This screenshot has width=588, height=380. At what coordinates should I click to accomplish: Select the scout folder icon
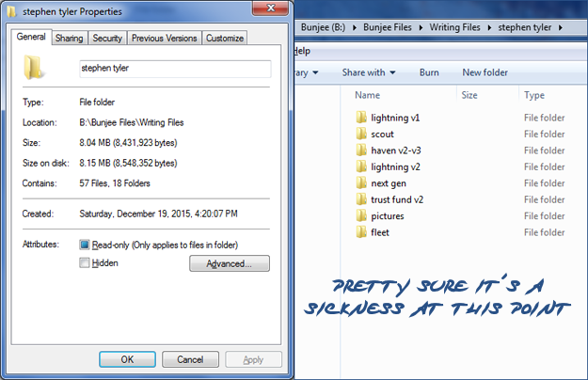pos(362,135)
